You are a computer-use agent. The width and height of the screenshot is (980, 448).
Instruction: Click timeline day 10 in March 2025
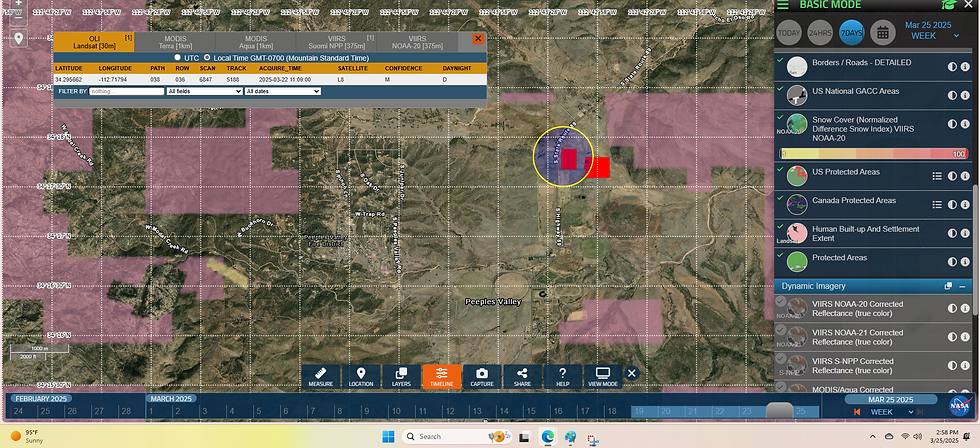396,411
